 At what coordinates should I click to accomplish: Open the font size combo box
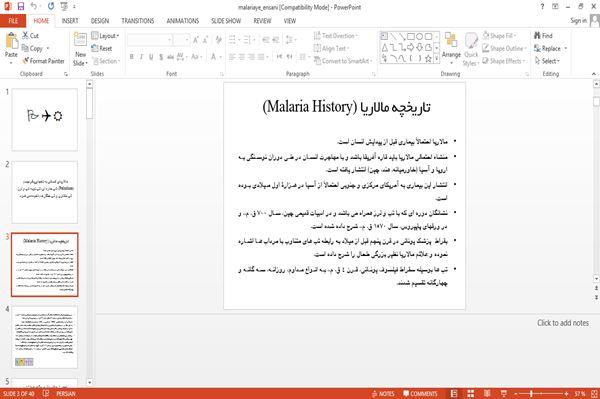coord(181,40)
